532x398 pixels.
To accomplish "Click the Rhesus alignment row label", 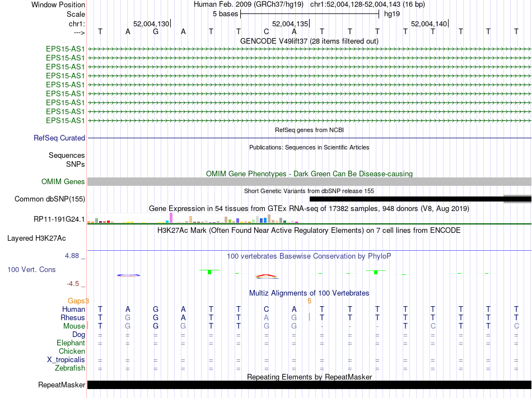I will pyautogui.click(x=73, y=317).
